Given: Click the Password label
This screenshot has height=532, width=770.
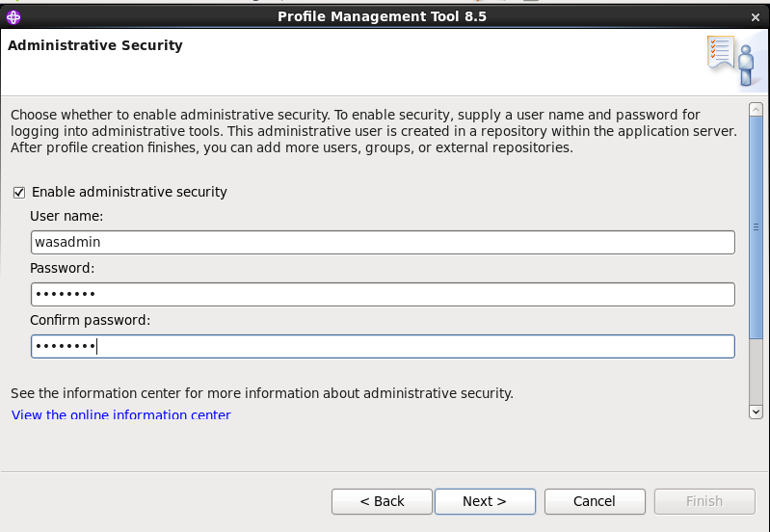Looking at the screenshot, I should [62, 268].
